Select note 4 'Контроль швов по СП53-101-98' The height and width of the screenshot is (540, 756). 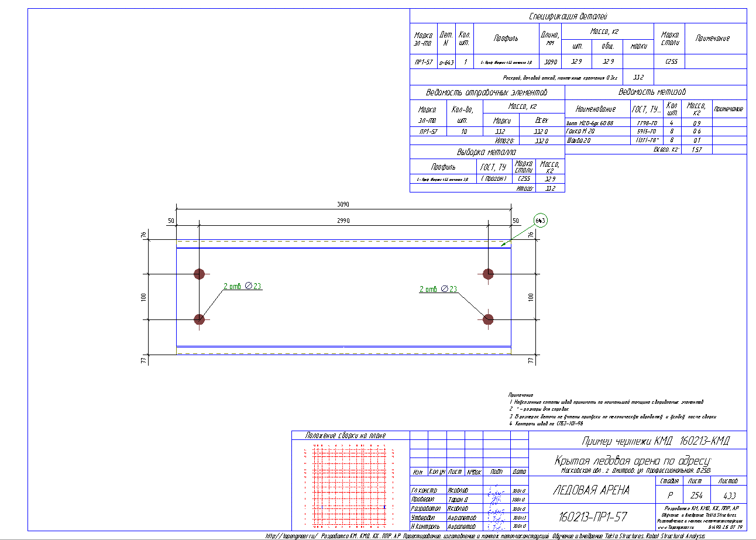[x=545, y=422]
